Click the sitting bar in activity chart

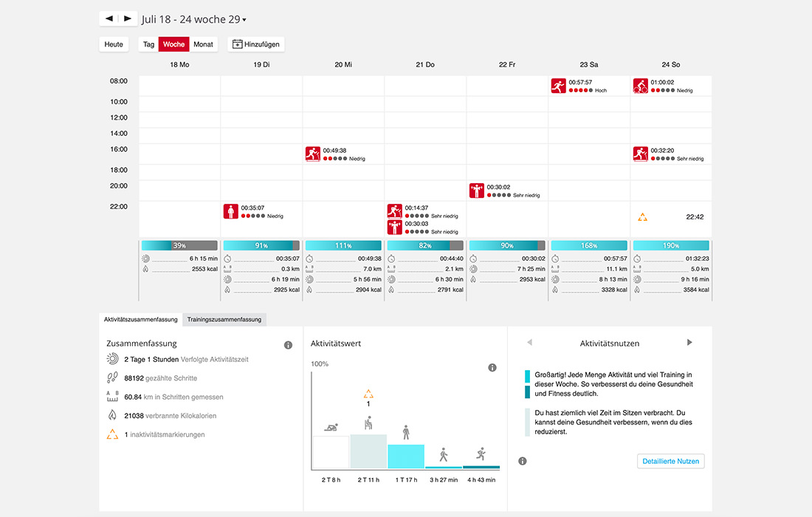tap(368, 452)
